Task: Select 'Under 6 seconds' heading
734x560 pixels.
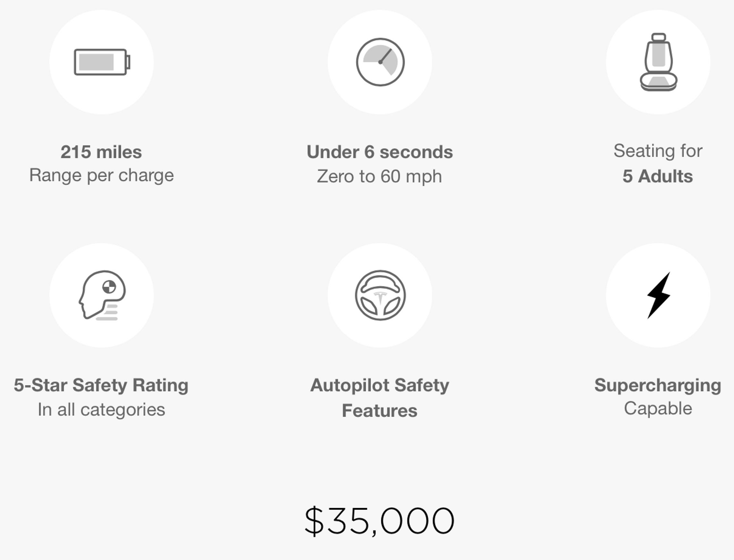Action: click(x=380, y=152)
